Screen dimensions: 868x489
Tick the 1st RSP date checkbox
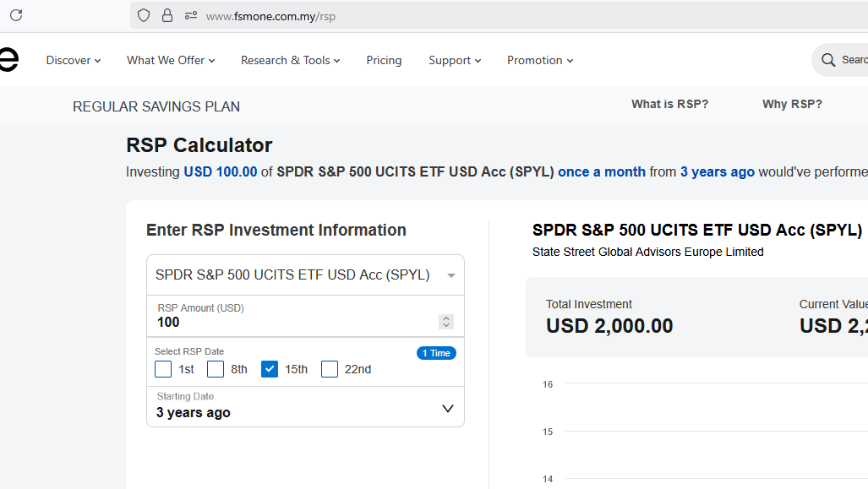pos(163,369)
